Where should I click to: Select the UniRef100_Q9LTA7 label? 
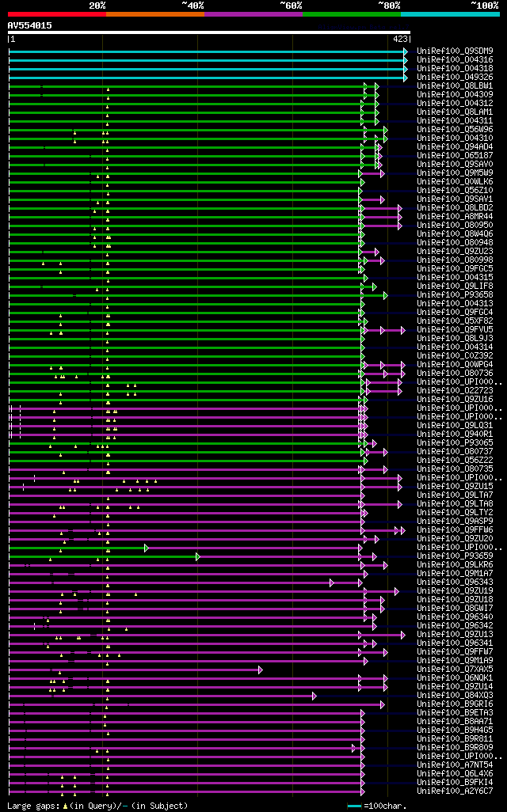[456, 495]
